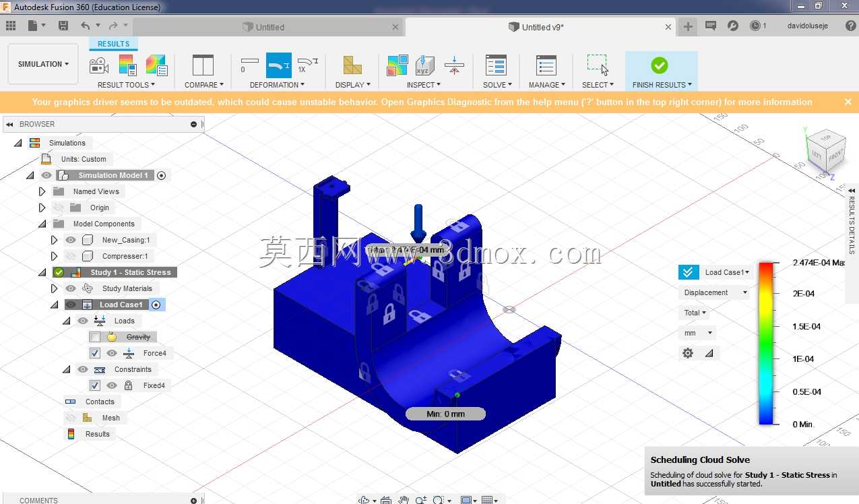
Task: Click the green Finish Results checkmark
Action: (x=660, y=65)
